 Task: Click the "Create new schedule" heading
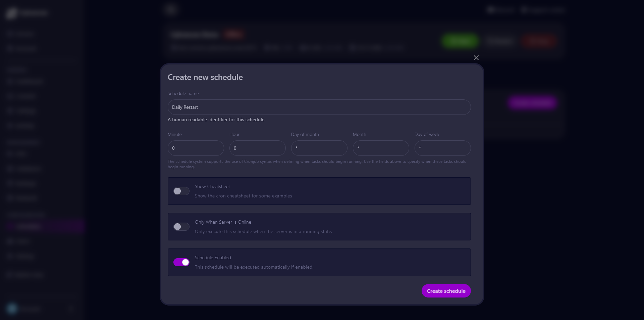pos(205,77)
